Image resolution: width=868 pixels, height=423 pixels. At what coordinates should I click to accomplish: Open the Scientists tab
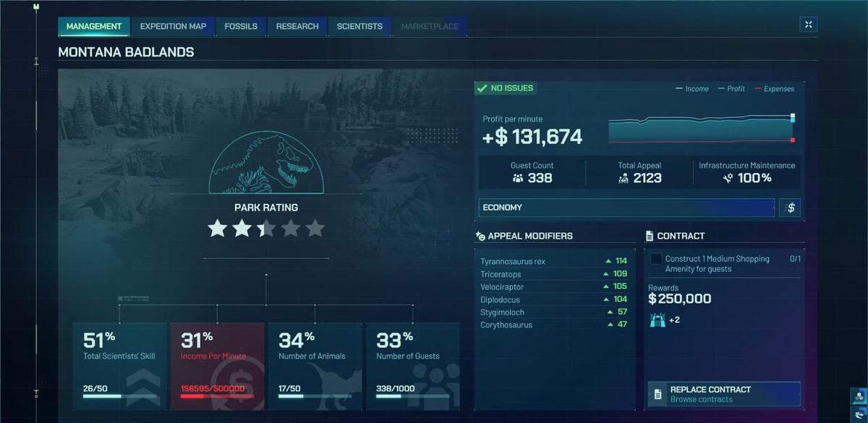coord(359,27)
